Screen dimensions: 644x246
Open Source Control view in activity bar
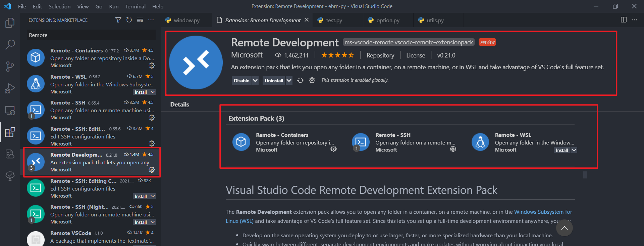(x=10, y=67)
